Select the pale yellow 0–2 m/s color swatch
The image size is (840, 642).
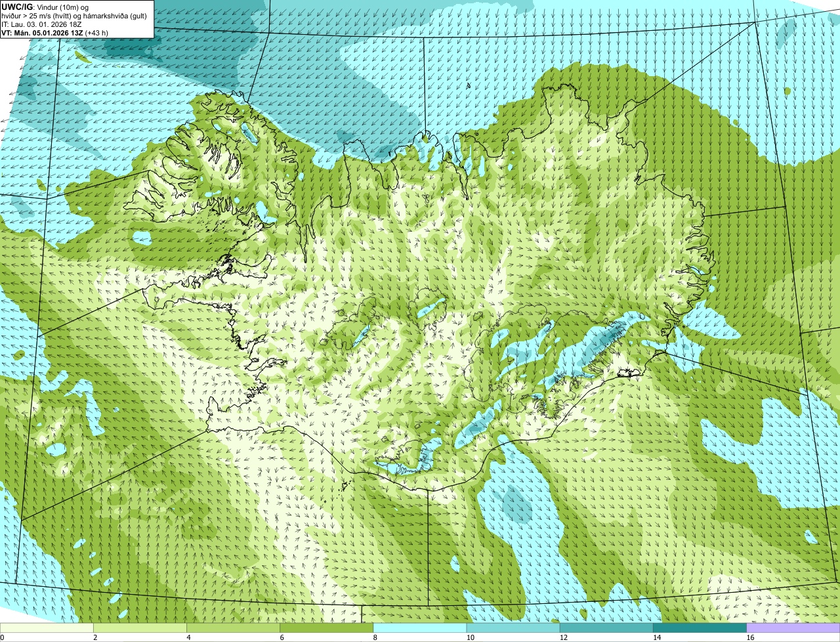(x=47, y=628)
